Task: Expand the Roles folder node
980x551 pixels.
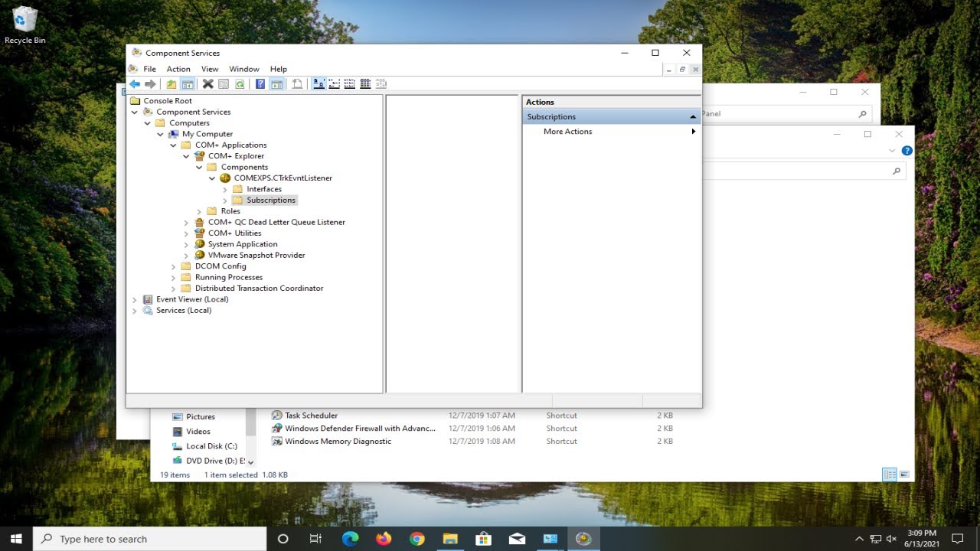Action: (199, 211)
